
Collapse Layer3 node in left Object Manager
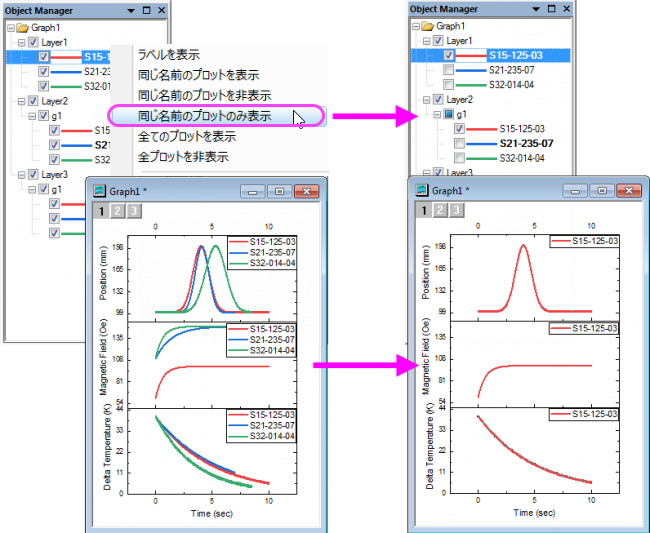click(22, 174)
